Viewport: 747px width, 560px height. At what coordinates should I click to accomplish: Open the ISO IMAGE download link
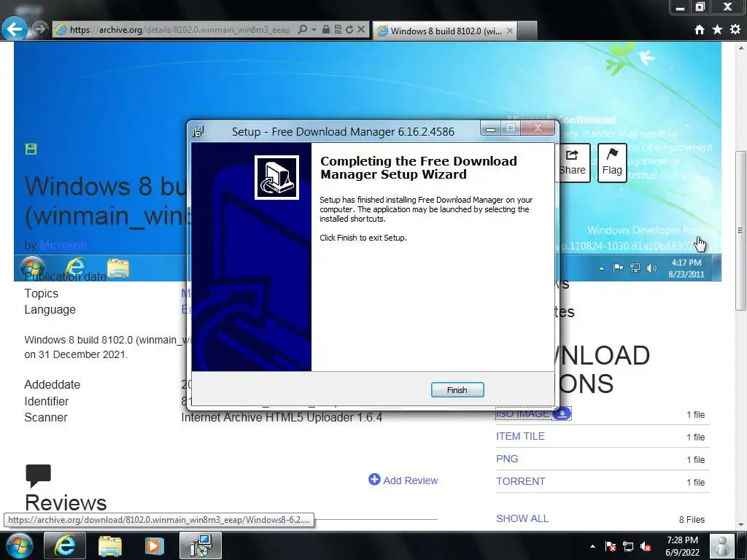click(523, 414)
